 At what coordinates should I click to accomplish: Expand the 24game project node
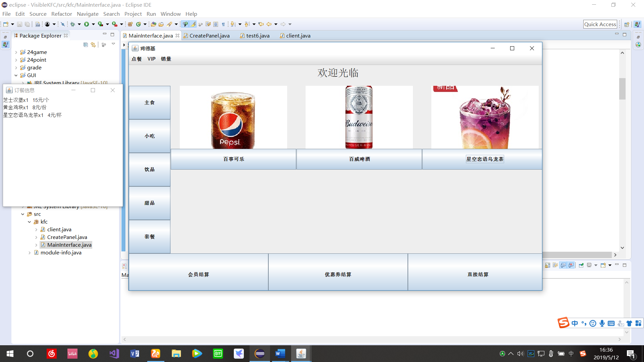[16, 52]
